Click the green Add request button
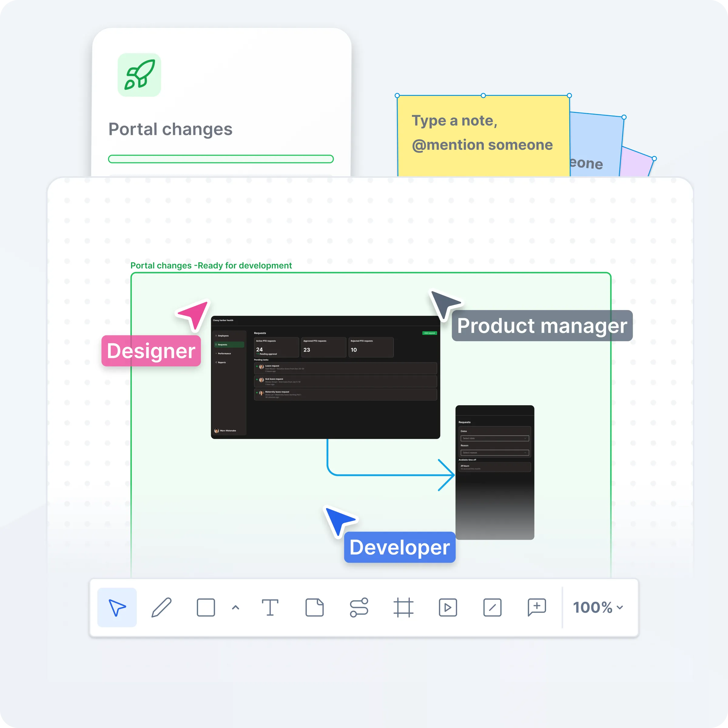Image resolution: width=728 pixels, height=728 pixels. (x=429, y=333)
